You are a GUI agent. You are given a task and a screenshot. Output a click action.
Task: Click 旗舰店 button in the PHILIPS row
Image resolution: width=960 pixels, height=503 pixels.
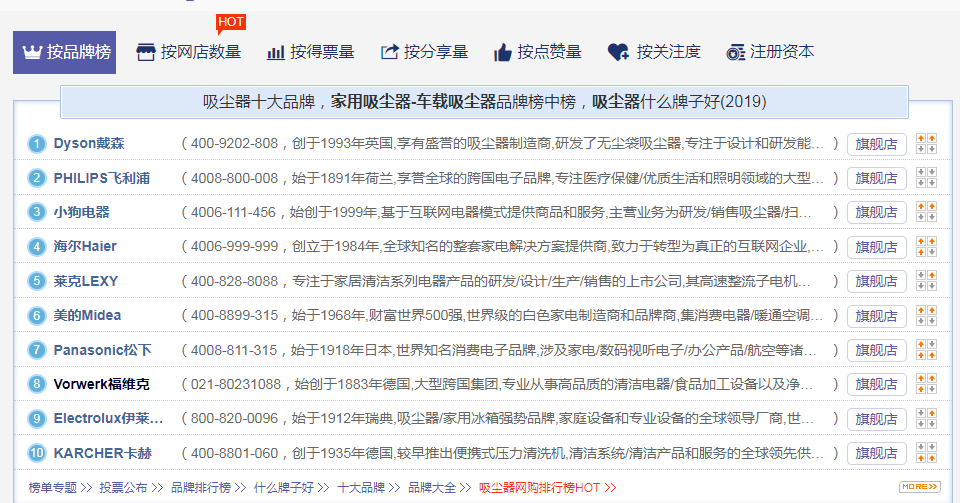(x=876, y=179)
